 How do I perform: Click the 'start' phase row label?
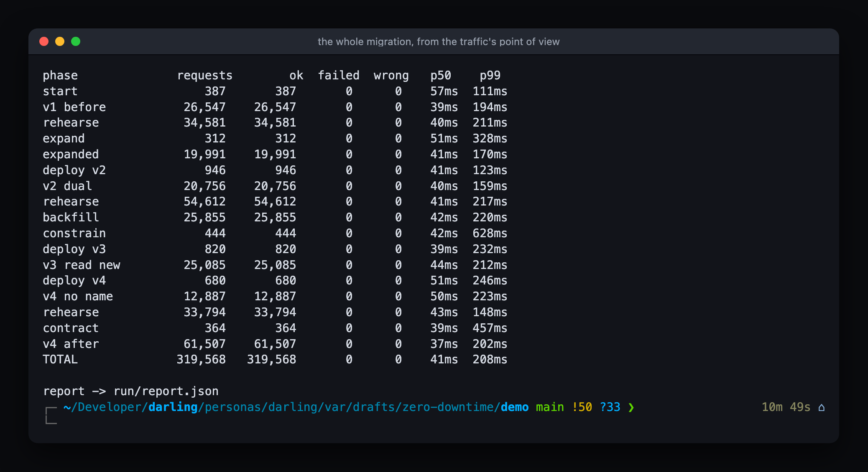point(60,91)
